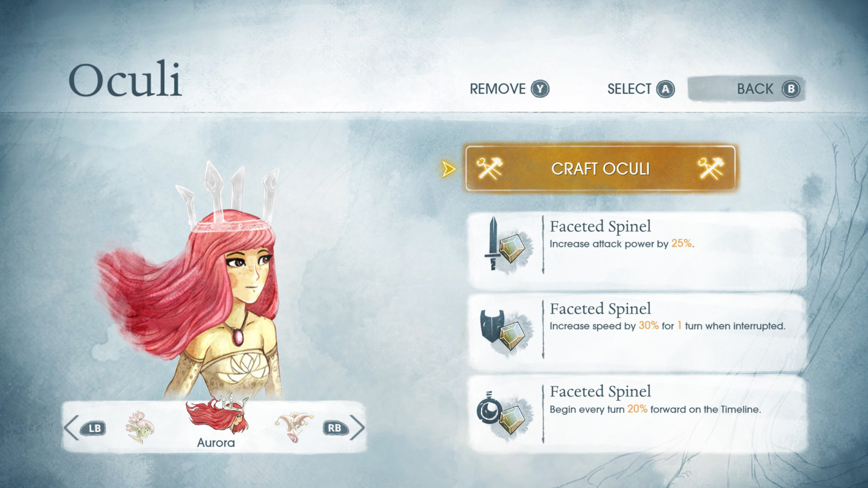Switch to the green-faced flower-haired character portrait
Image resolution: width=868 pixels, height=488 pixels.
pos(140,427)
